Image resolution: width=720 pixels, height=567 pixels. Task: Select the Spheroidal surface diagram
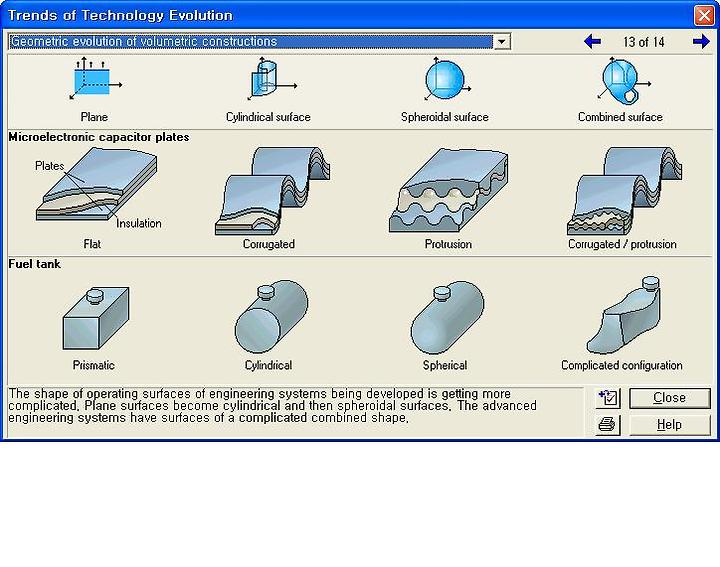[x=446, y=79]
